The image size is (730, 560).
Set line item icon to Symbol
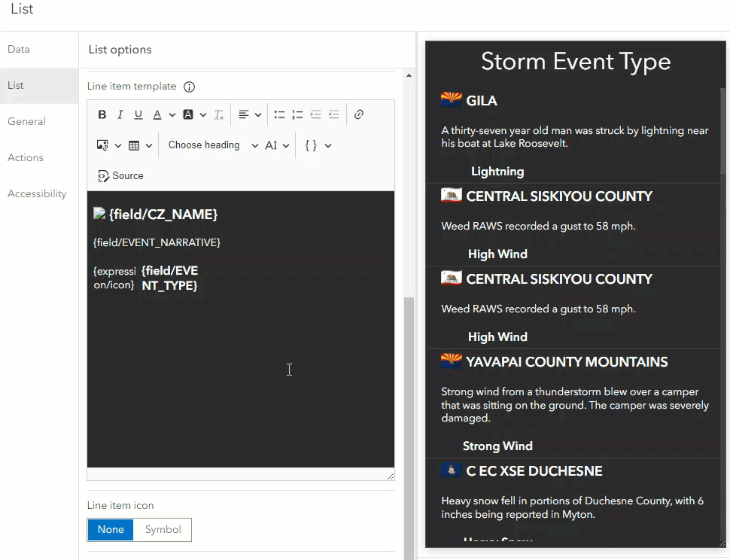pyautogui.click(x=163, y=530)
